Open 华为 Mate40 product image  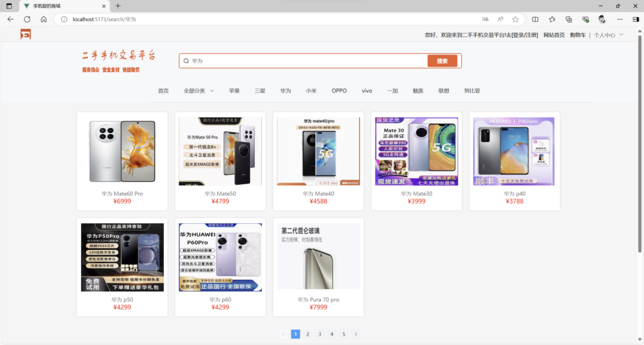318,151
